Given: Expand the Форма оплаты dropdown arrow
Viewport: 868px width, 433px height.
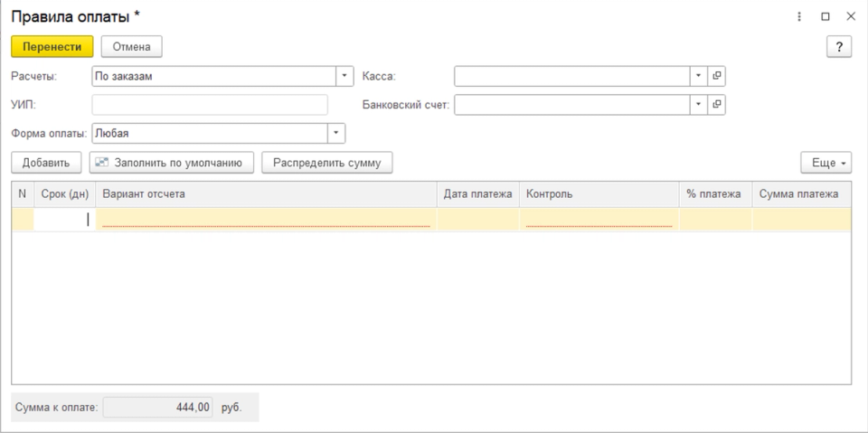Looking at the screenshot, I should [336, 133].
